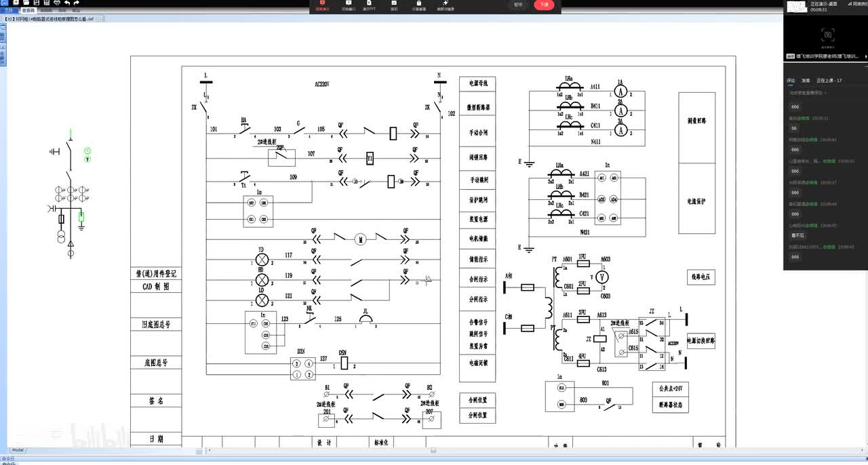Click the share screen icon in sharing bar
The image size is (868, 465).
(418, 5)
